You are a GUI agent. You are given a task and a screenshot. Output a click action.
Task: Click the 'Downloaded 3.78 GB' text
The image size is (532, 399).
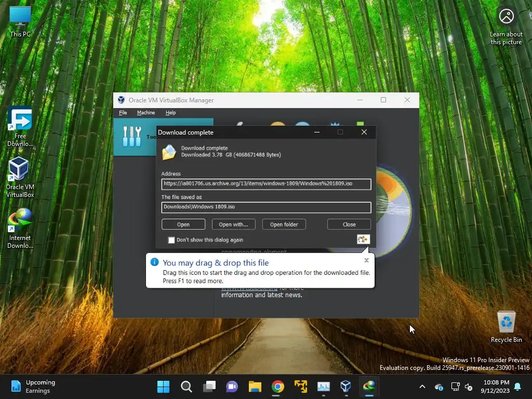point(231,155)
